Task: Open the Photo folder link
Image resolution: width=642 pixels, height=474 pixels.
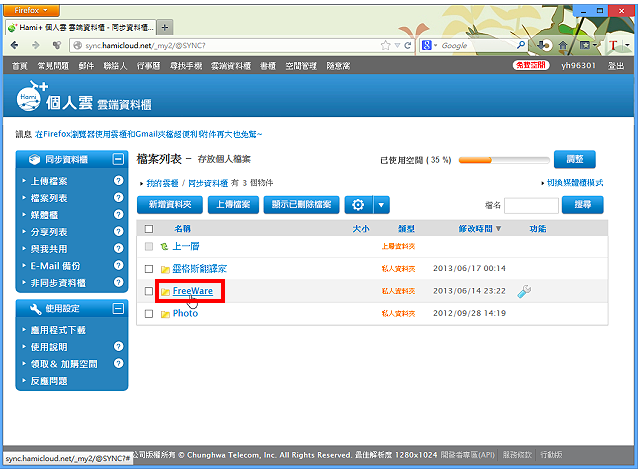Action: (185, 314)
